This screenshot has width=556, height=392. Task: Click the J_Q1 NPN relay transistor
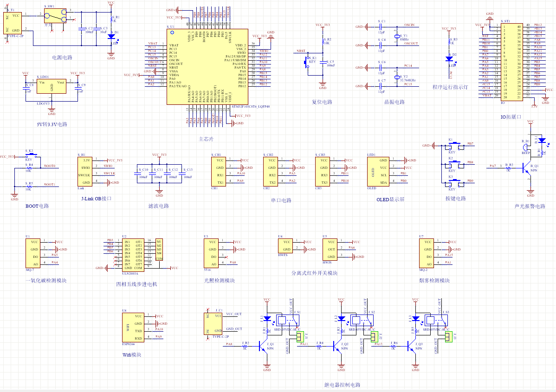(264, 346)
